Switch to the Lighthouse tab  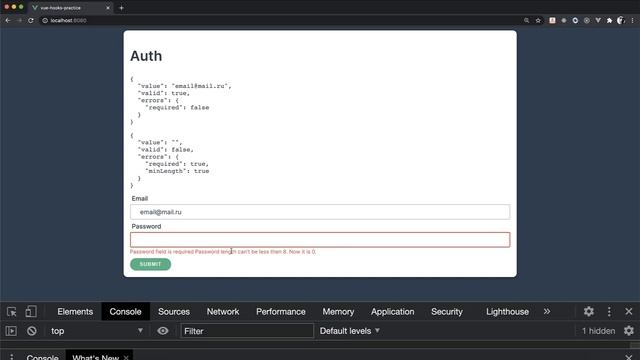pos(507,311)
